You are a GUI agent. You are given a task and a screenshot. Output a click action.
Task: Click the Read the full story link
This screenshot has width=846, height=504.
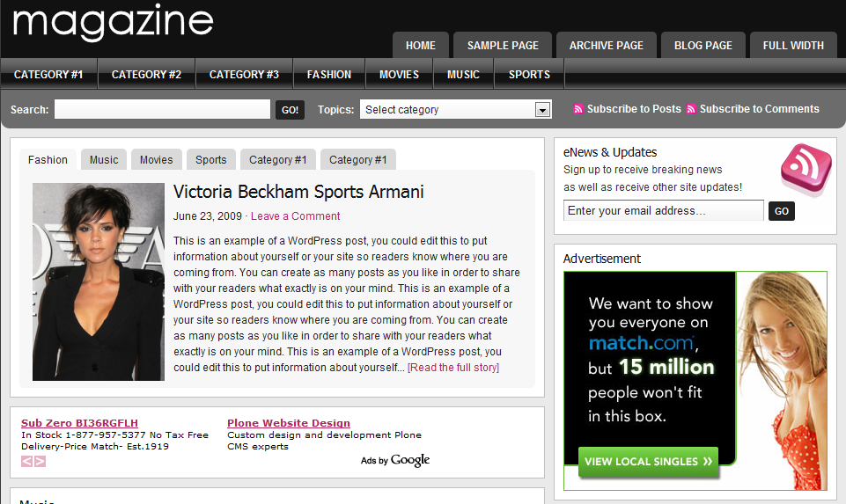pos(453,368)
